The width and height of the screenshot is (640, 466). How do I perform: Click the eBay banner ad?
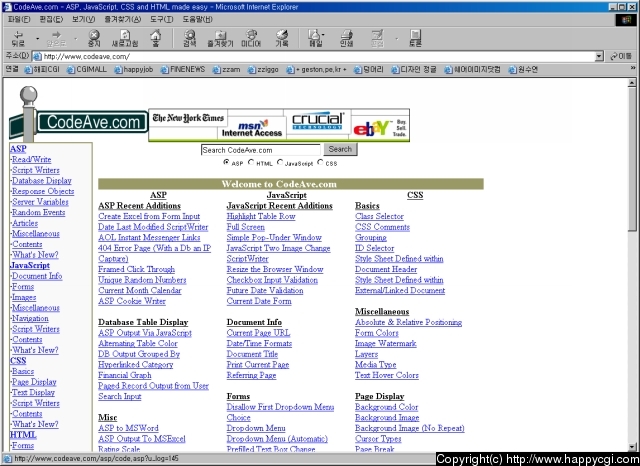[x=380, y=127]
